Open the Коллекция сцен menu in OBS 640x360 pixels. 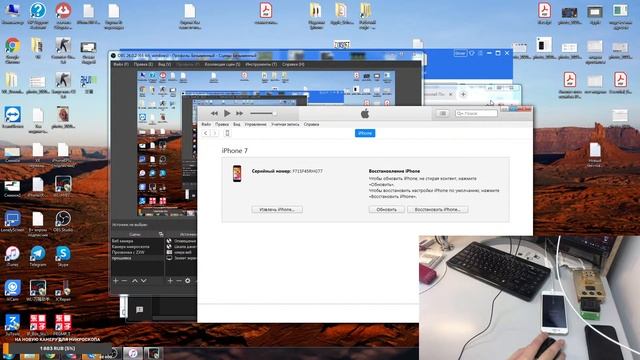pos(222,64)
